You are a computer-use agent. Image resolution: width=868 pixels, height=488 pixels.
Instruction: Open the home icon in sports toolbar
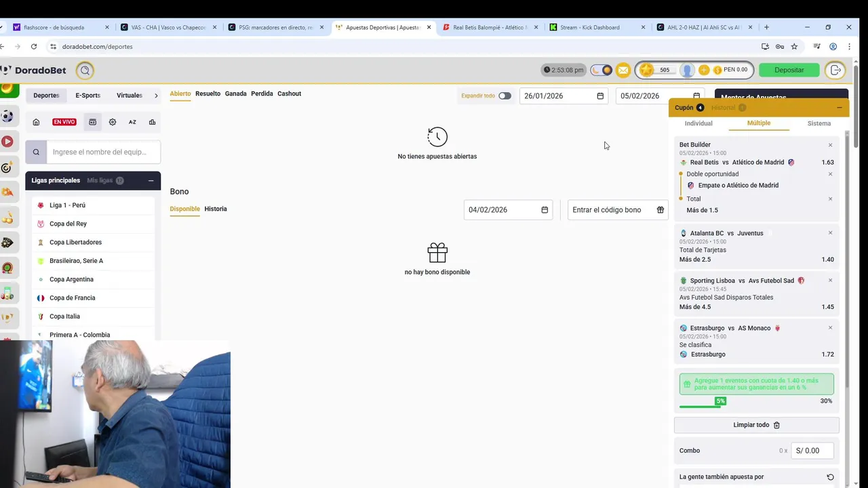(x=36, y=122)
